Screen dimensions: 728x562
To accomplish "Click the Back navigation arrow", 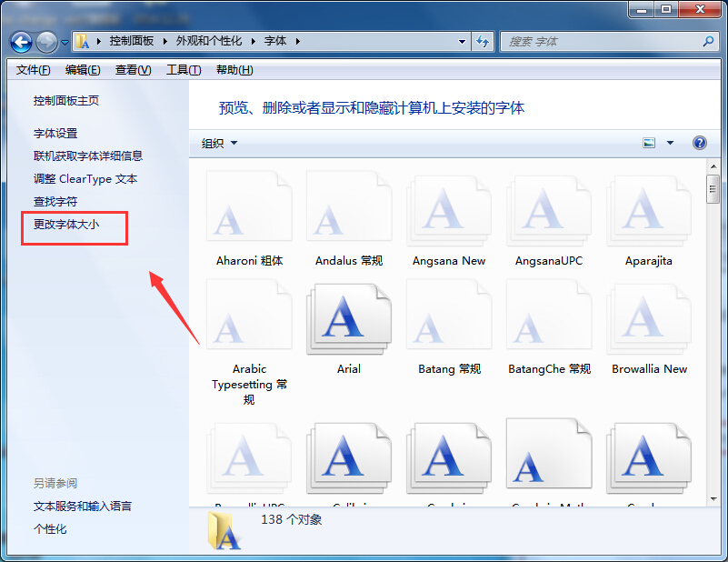I will pos(20,41).
